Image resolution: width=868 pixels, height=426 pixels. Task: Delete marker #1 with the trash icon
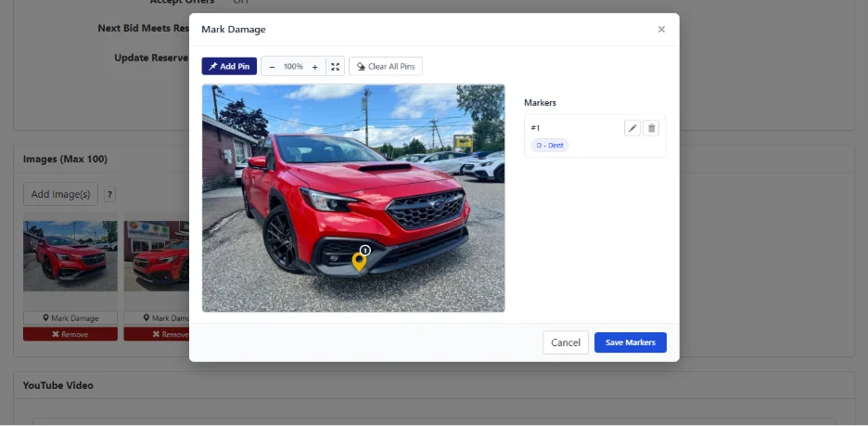point(651,128)
